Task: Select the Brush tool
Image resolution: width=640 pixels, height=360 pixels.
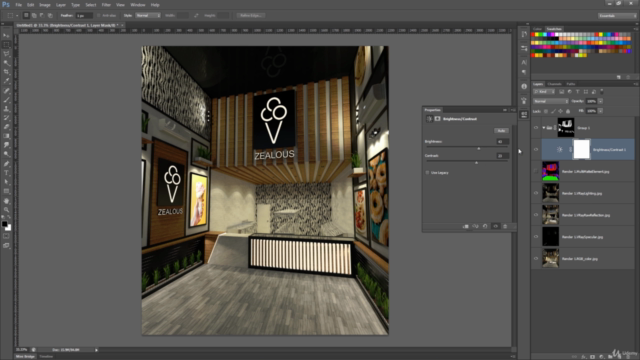Action: point(6,100)
